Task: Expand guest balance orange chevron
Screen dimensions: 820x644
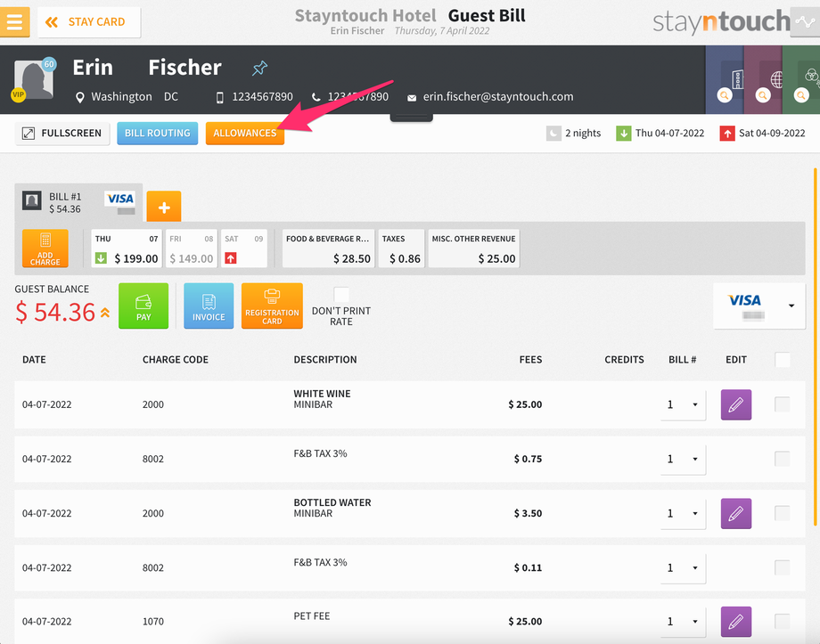Action: point(105,313)
